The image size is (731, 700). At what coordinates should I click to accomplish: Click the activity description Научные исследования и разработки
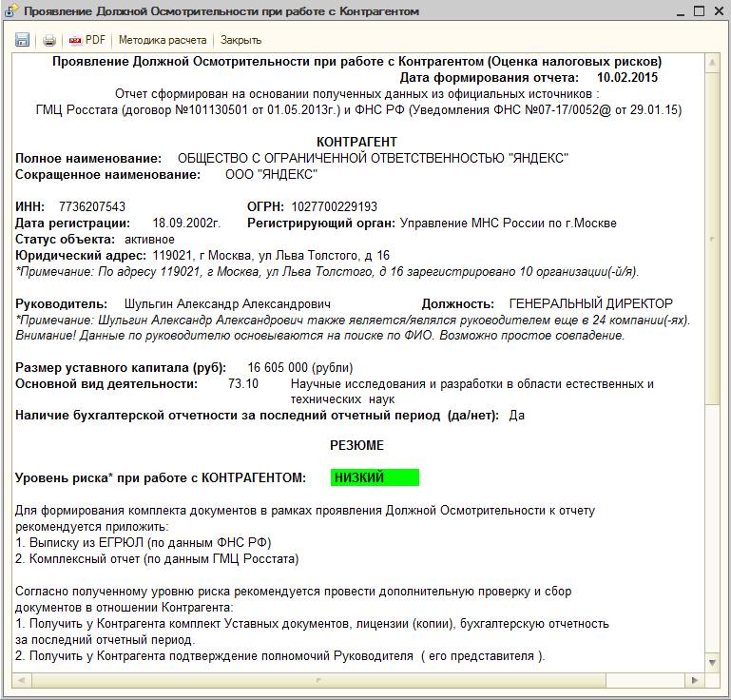[x=472, y=391]
